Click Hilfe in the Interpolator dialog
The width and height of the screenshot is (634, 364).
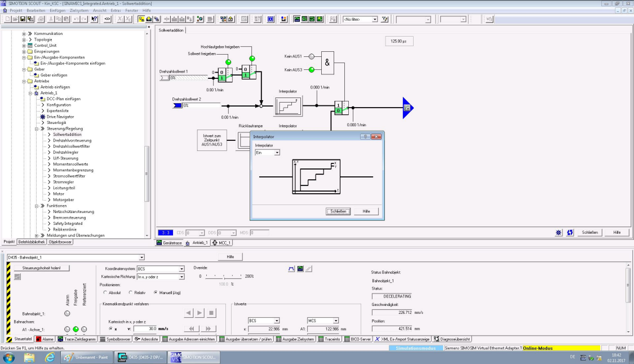tap(366, 211)
